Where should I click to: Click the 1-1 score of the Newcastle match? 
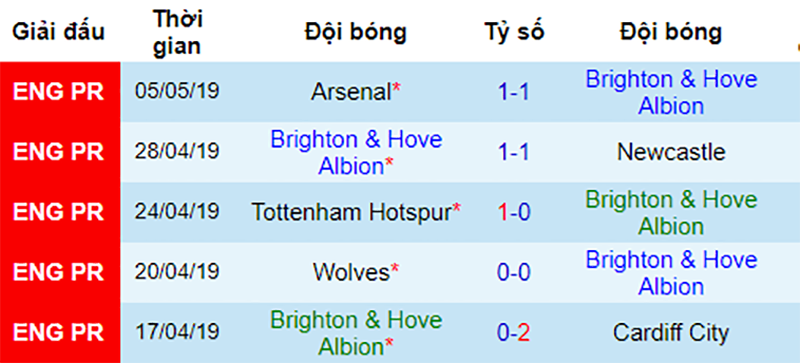click(x=514, y=152)
